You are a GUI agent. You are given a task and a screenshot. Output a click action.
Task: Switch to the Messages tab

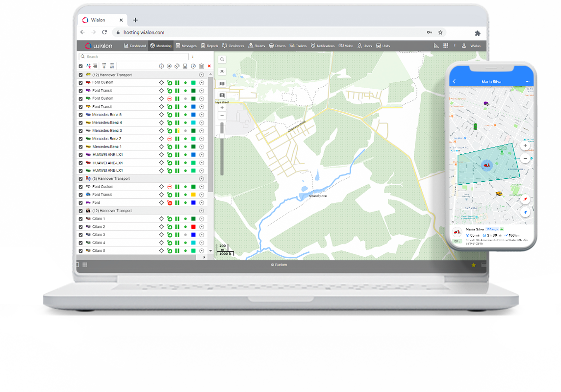coord(186,45)
